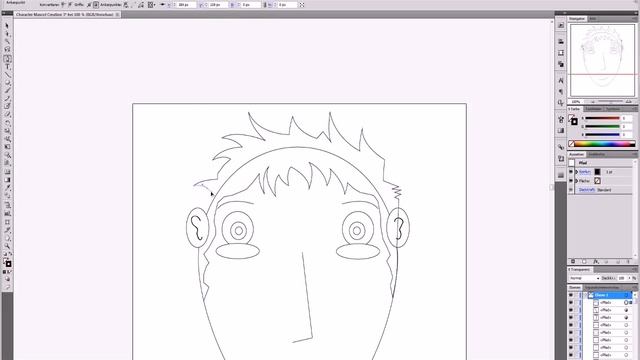Open the Normal blending mode dropdown
The image size is (640, 360).
(x=584, y=278)
